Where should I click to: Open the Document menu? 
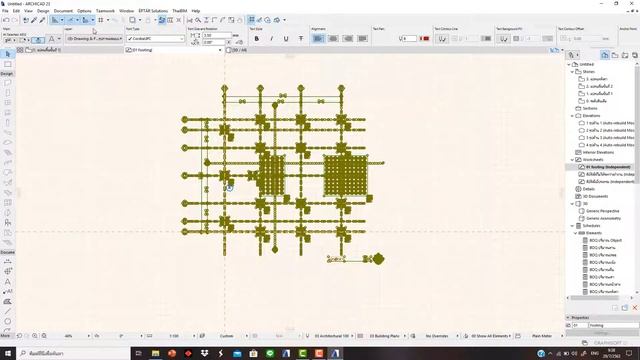pyautogui.click(x=63, y=11)
